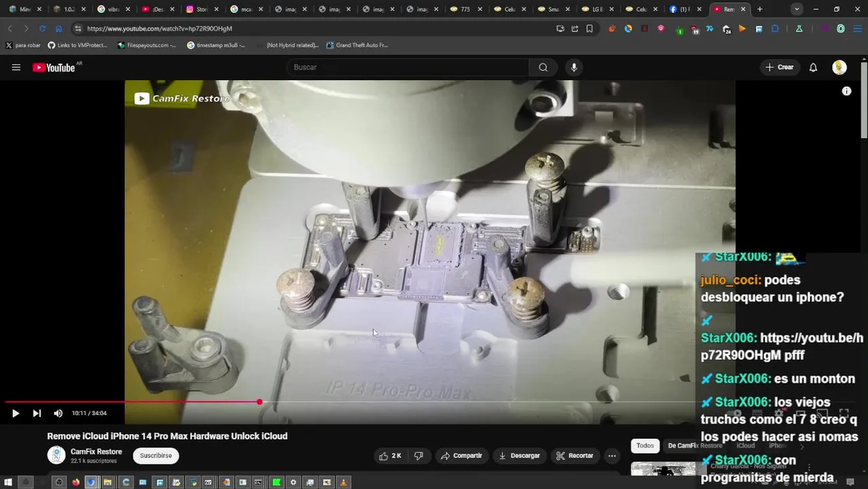
Task: Select the De CamFix Restore chip
Action: (695, 446)
